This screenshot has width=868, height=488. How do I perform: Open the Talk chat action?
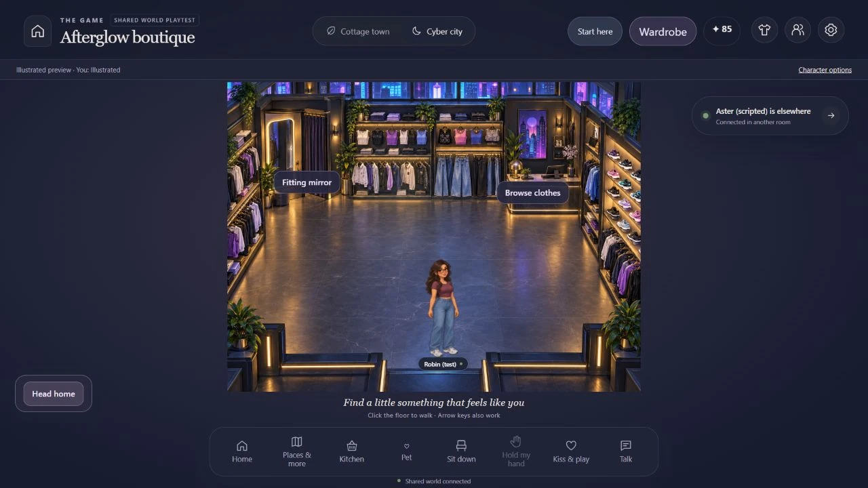coord(626,451)
